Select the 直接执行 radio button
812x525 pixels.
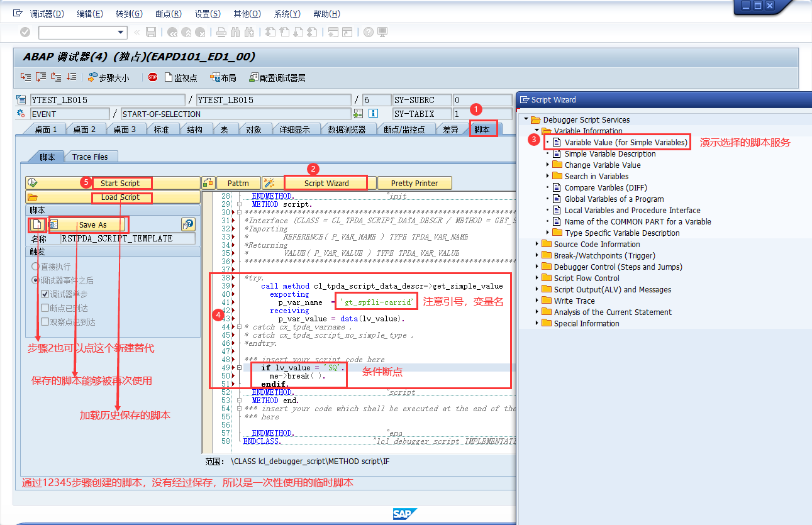click(36, 267)
